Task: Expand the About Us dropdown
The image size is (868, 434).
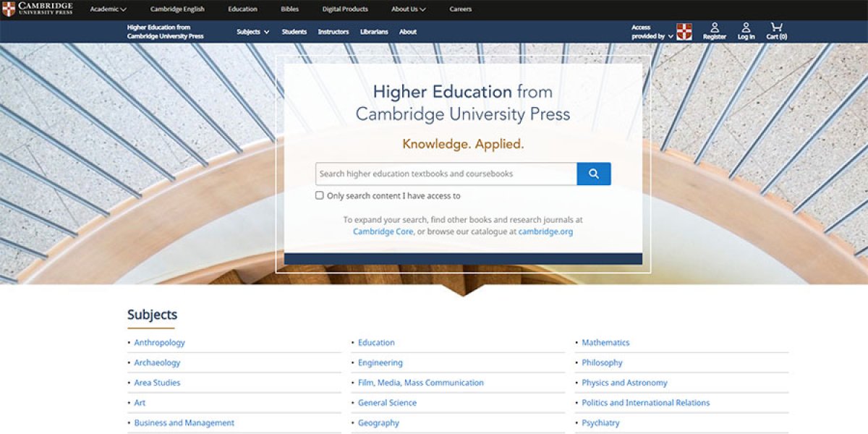Action: (x=409, y=9)
